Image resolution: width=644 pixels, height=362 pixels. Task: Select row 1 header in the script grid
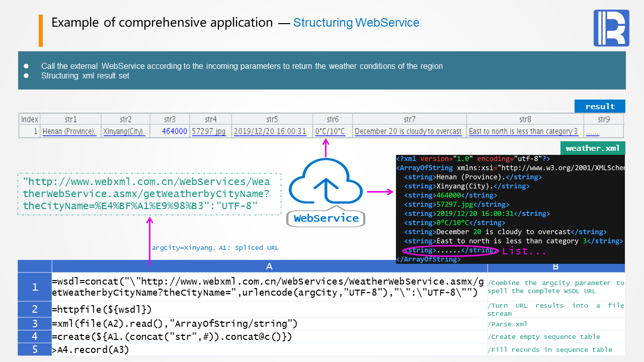(x=35, y=287)
